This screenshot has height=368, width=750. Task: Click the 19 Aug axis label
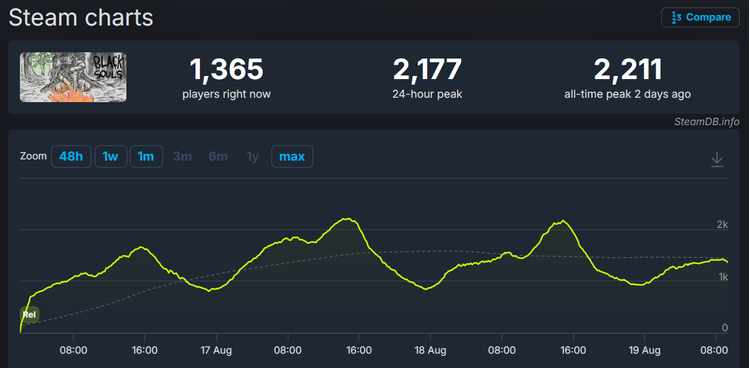[644, 350]
